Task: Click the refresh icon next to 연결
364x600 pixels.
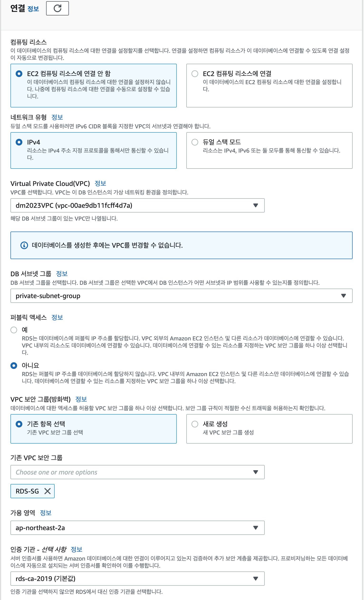Action: [x=57, y=8]
